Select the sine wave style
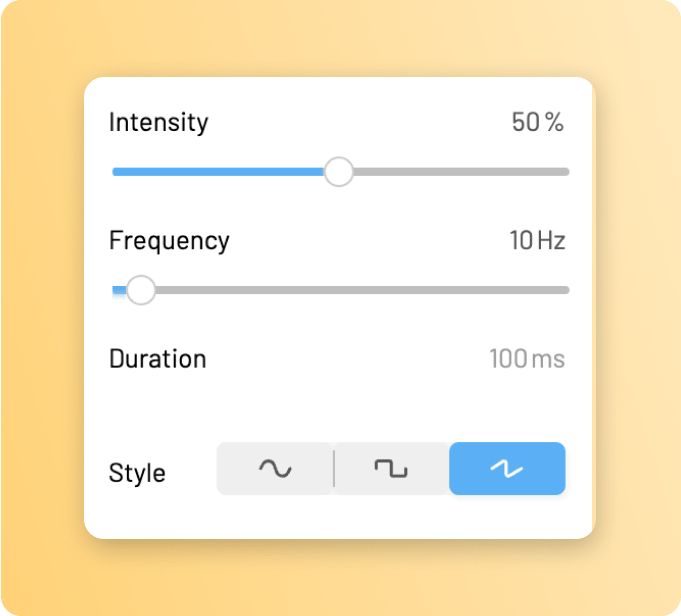Viewport: 681px width, 616px height. coord(275,468)
